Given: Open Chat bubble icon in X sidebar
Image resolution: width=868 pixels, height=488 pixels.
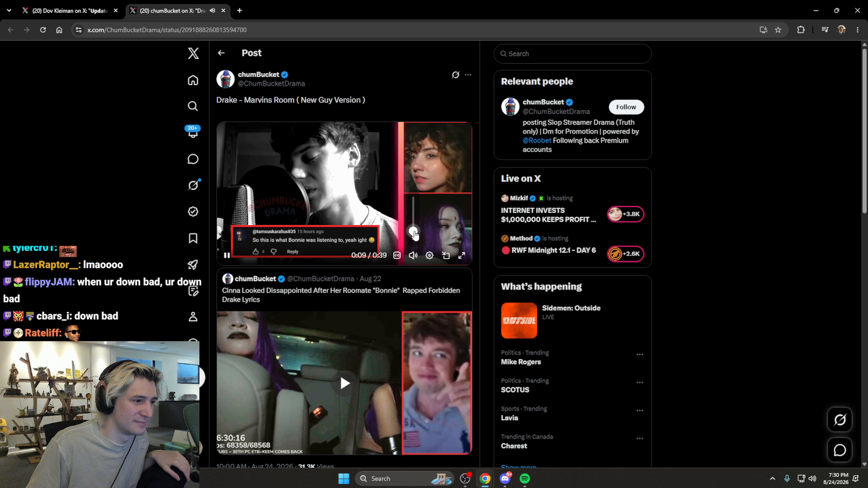Looking at the screenshot, I should coord(193,159).
